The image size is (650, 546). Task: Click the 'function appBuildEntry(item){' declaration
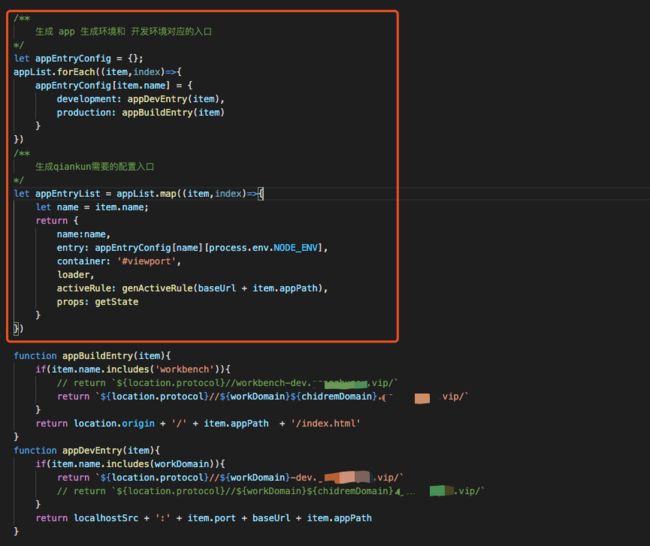pyautogui.click(x=92, y=356)
